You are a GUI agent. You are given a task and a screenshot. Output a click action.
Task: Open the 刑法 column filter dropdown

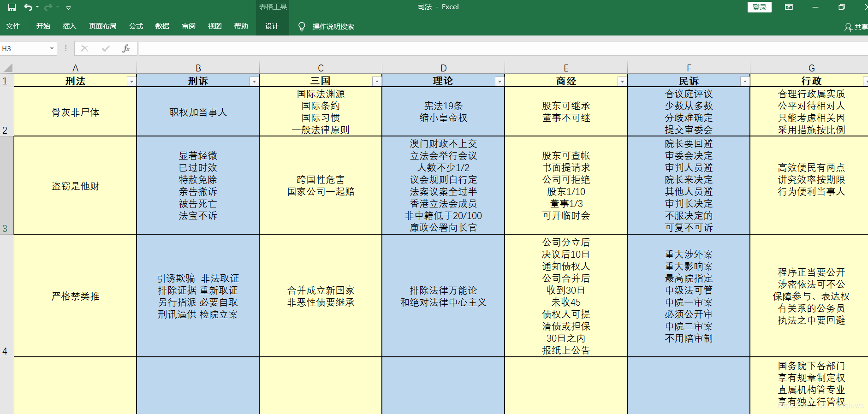coord(131,81)
